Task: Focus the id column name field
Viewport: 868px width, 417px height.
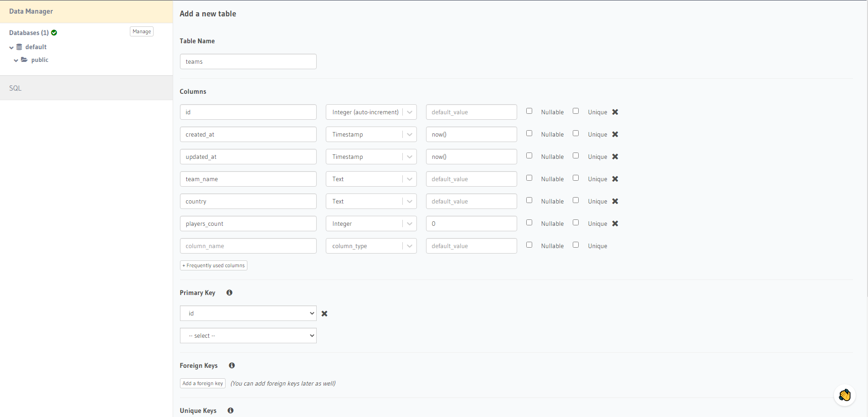Action: [248, 112]
